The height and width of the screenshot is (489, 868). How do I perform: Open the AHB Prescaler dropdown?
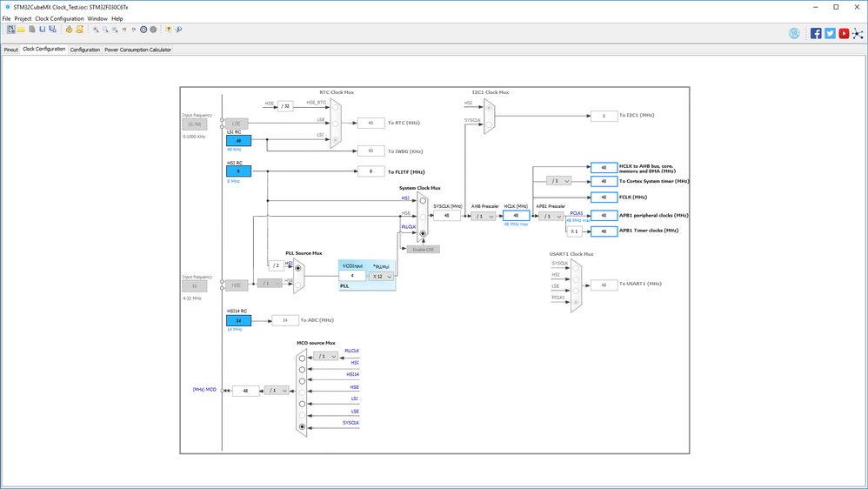[483, 217]
